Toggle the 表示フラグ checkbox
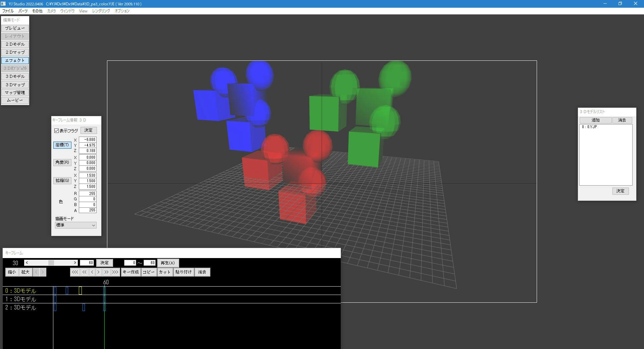The image size is (644, 349). tap(57, 131)
